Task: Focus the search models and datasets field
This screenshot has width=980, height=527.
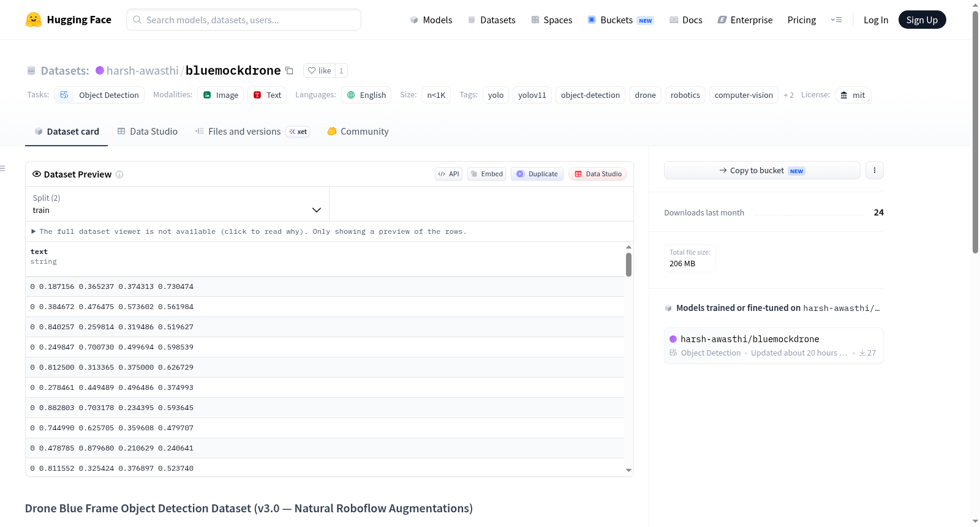Action: coord(244,20)
